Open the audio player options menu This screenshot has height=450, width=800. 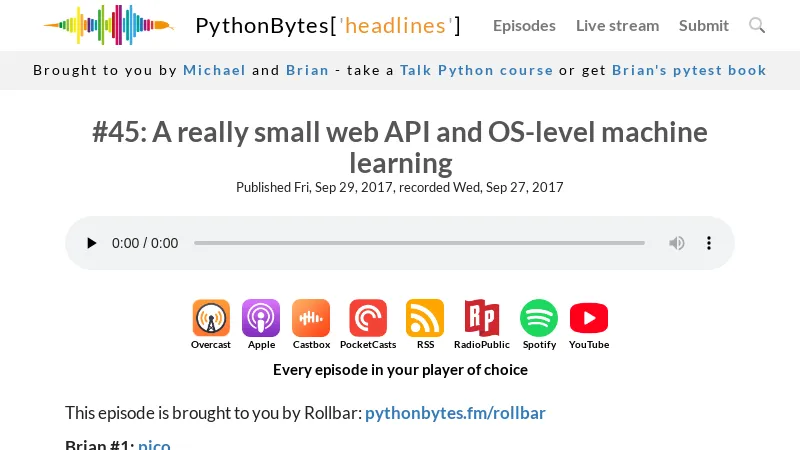pos(709,243)
